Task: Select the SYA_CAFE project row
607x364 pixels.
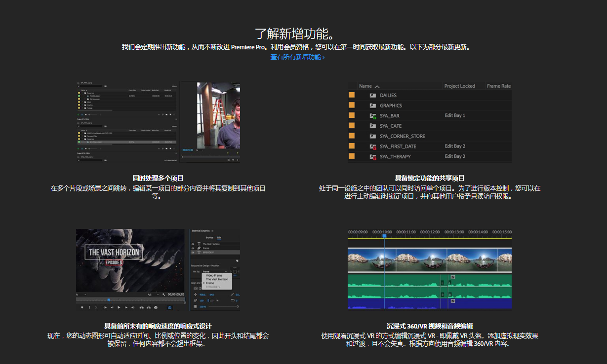Action: (x=430, y=126)
